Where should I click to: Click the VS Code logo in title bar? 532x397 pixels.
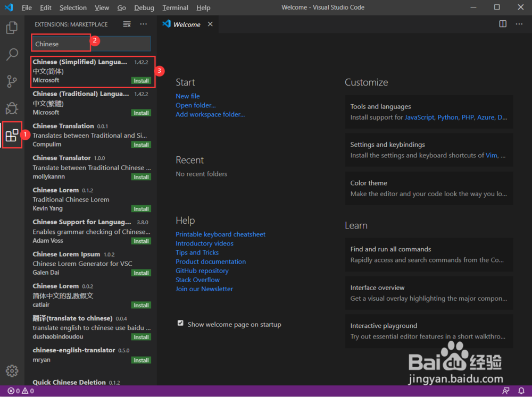(9, 7)
